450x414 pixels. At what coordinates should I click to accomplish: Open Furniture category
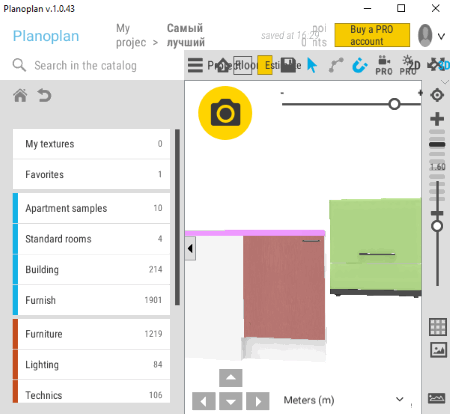pyautogui.click(x=91, y=334)
